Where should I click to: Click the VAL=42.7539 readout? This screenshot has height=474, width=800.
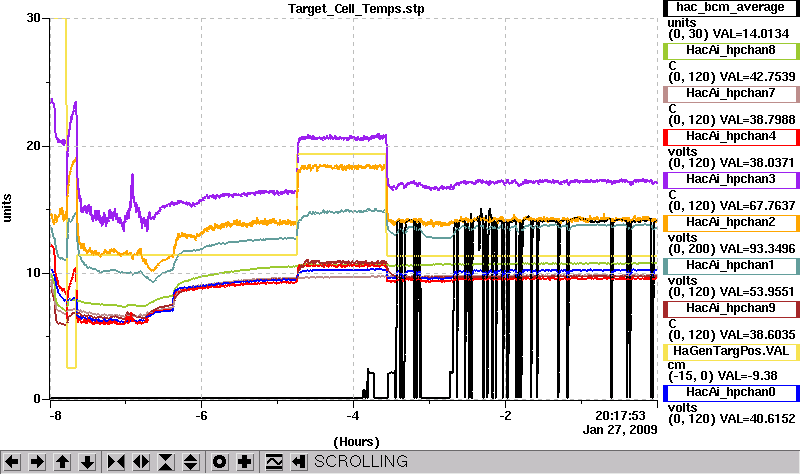click(x=757, y=77)
